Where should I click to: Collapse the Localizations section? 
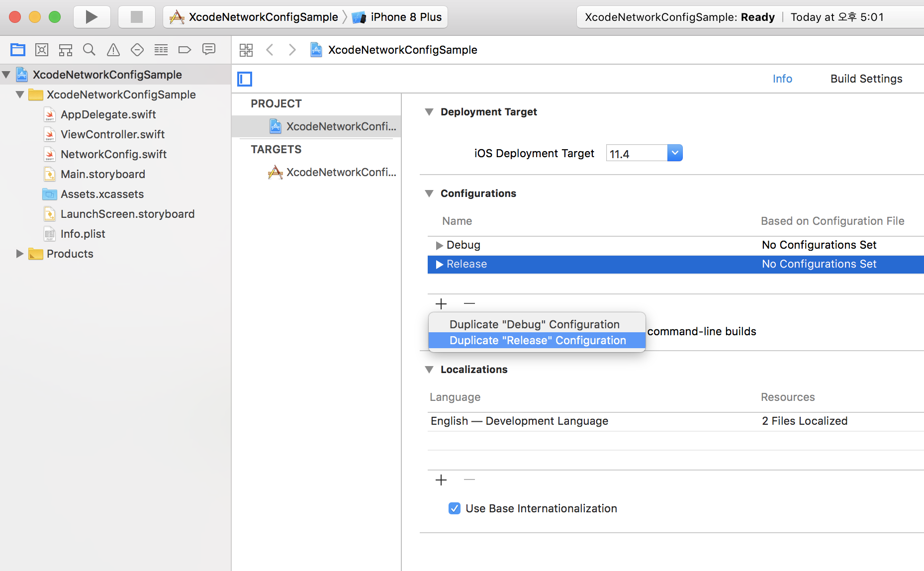[429, 370]
